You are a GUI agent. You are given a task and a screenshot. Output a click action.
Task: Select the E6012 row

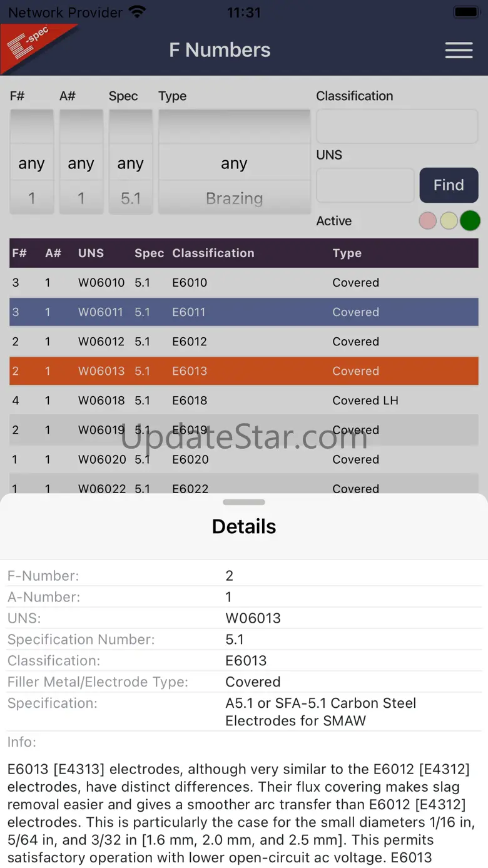point(244,342)
